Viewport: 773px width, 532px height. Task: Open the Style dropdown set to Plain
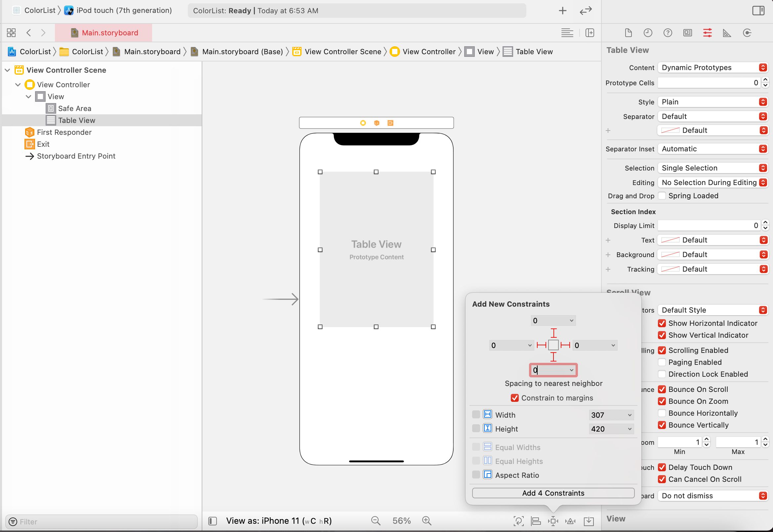(x=712, y=102)
